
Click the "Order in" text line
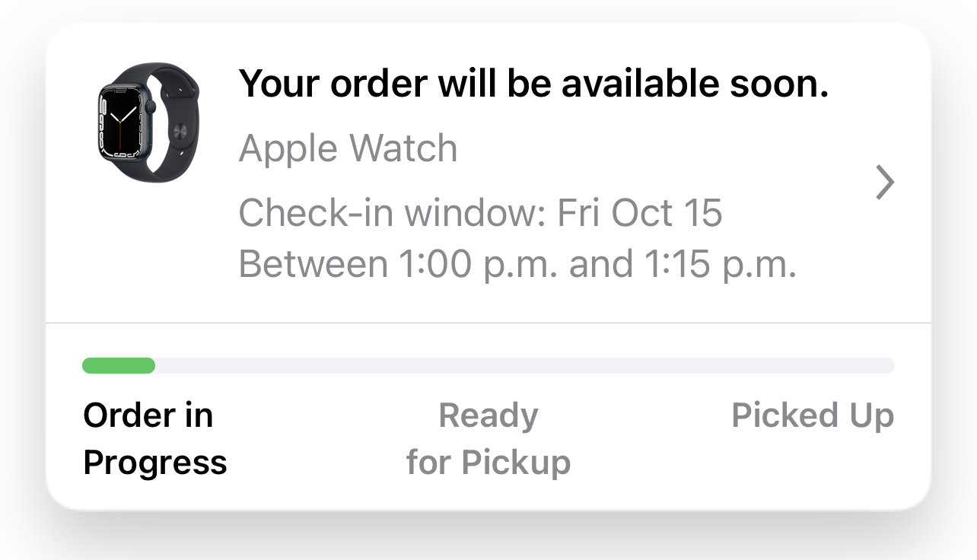(x=148, y=415)
